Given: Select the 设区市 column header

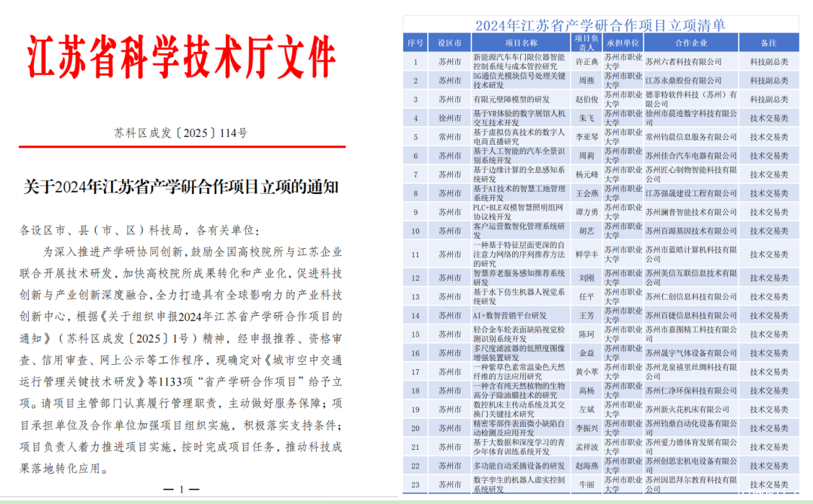Looking at the screenshot, I should (449, 43).
